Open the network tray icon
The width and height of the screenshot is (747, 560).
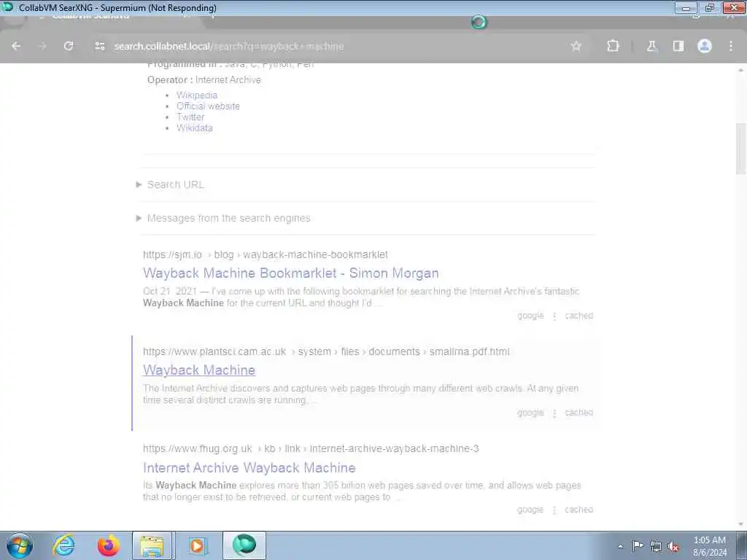(x=656, y=546)
